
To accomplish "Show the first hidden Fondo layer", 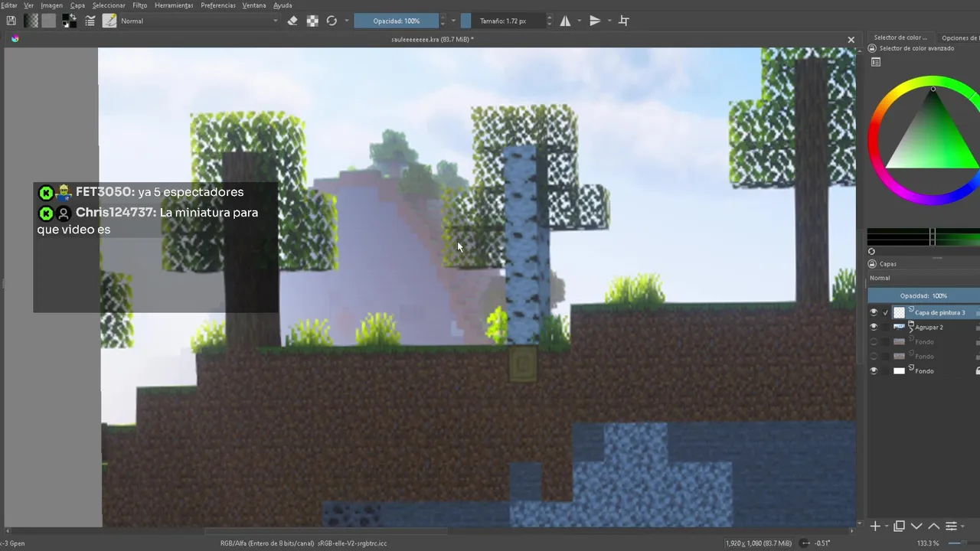I will (874, 341).
